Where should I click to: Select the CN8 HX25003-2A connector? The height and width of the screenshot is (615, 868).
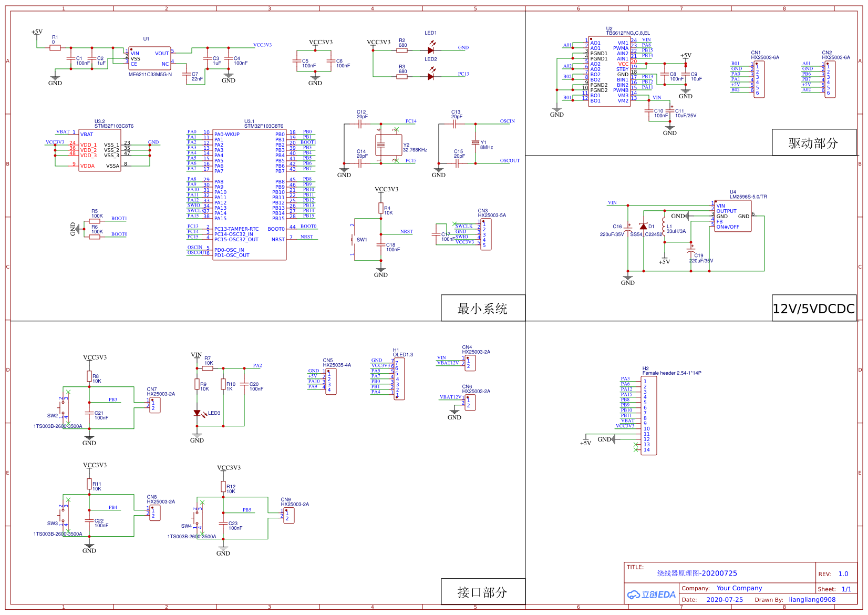(x=155, y=513)
